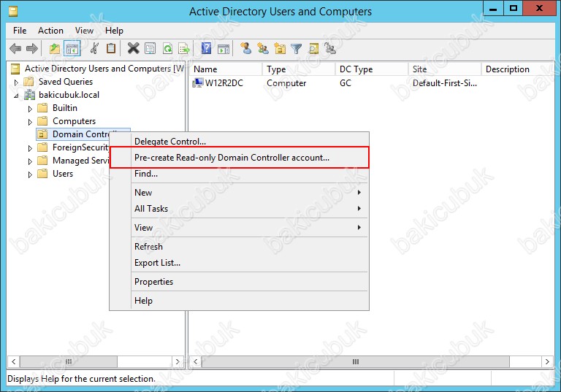Viewport: 561px width, 392px height.
Task: Toggle the Show/Hide Console Tree icon
Action: [x=72, y=48]
